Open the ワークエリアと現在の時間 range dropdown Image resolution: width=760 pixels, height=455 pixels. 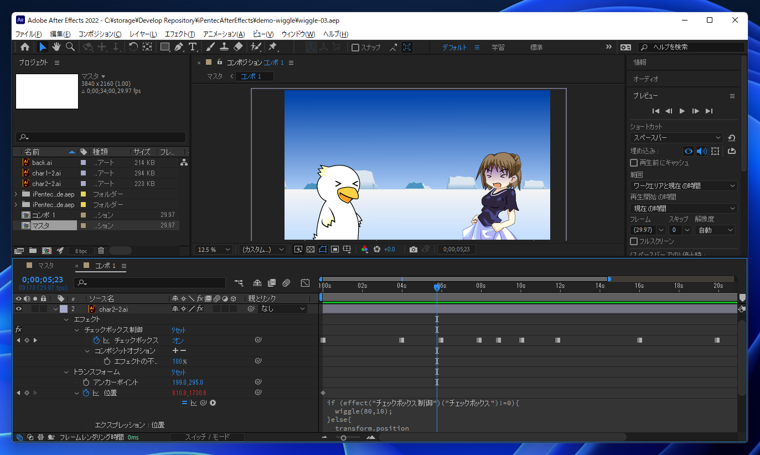click(683, 186)
